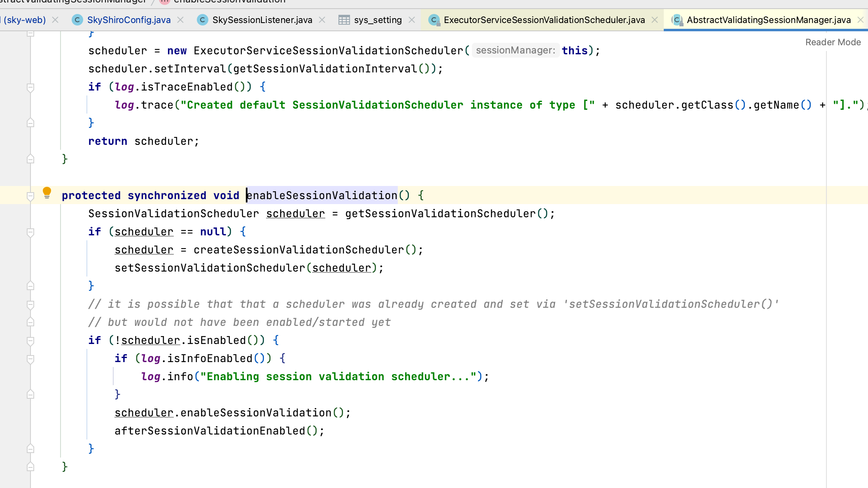Click getSessionValidationInterval() call
The width and height of the screenshot is (868, 488).
coord(331,69)
